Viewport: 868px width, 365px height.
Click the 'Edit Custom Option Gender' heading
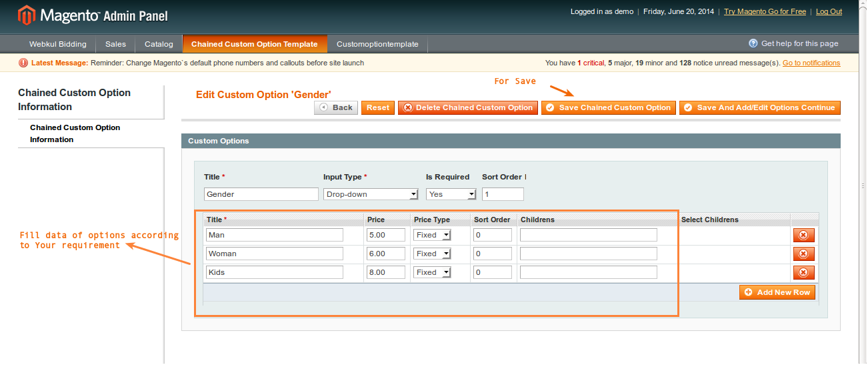[x=263, y=95]
